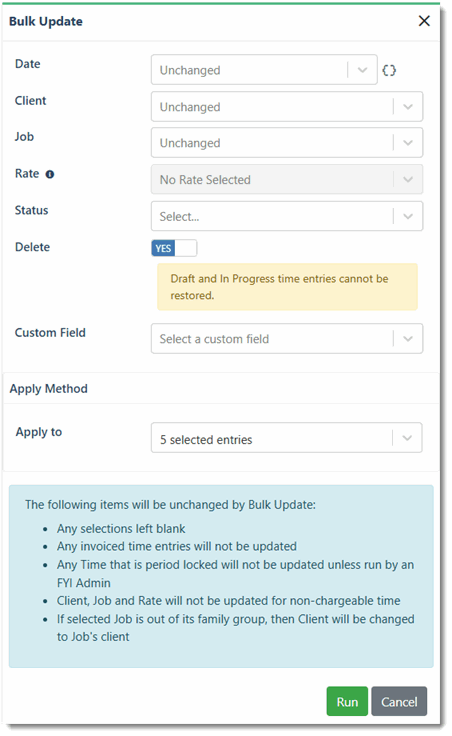
Task: Click 'Any selections left blank' bullet
Action: pyautogui.click(x=121, y=529)
